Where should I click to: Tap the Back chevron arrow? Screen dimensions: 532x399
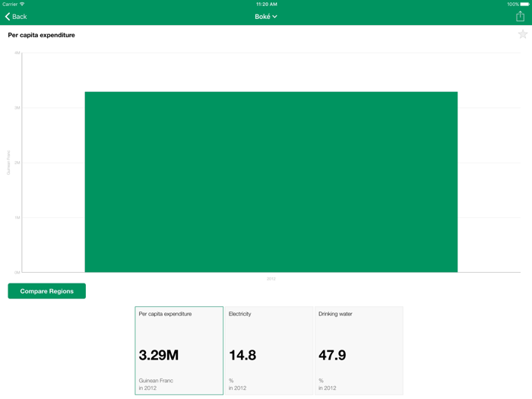pyautogui.click(x=8, y=17)
